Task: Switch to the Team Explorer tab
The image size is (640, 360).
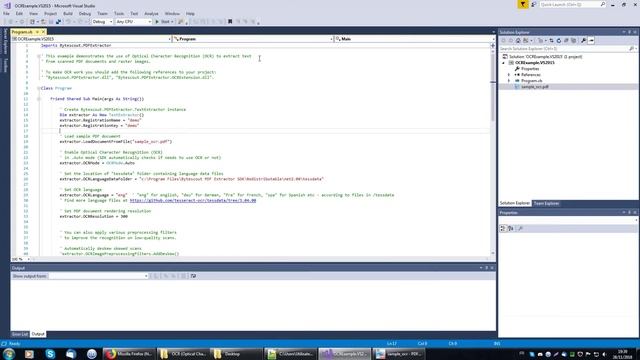Action: 547,203
